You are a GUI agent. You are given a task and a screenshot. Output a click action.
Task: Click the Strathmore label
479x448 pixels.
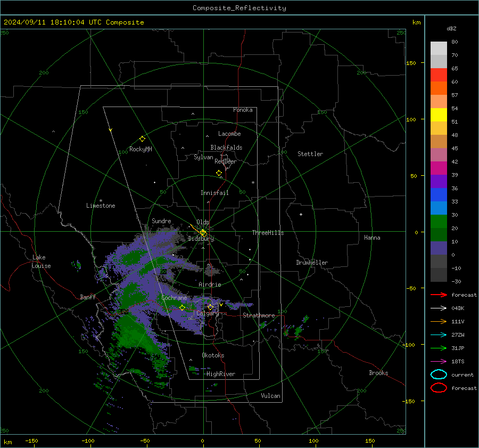point(259,315)
